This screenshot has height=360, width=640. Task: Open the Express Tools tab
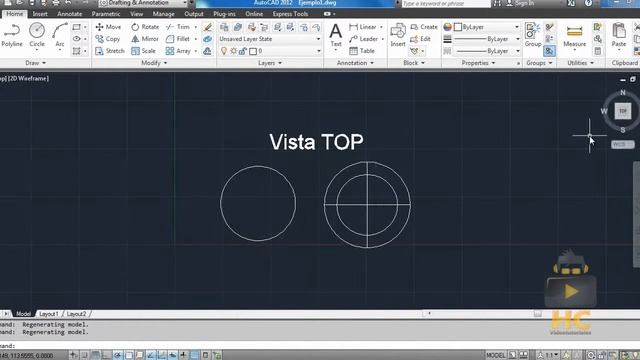290,14
